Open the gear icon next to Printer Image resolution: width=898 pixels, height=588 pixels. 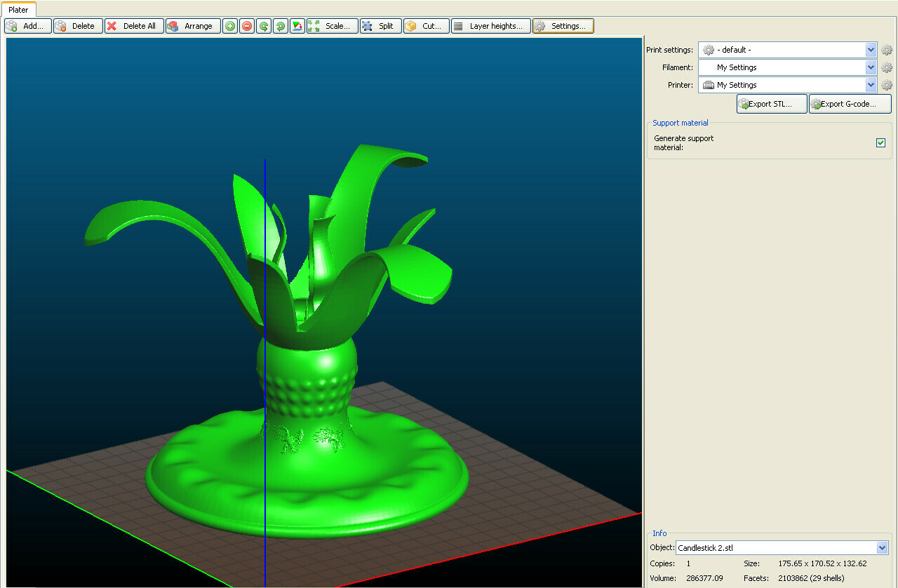click(887, 85)
